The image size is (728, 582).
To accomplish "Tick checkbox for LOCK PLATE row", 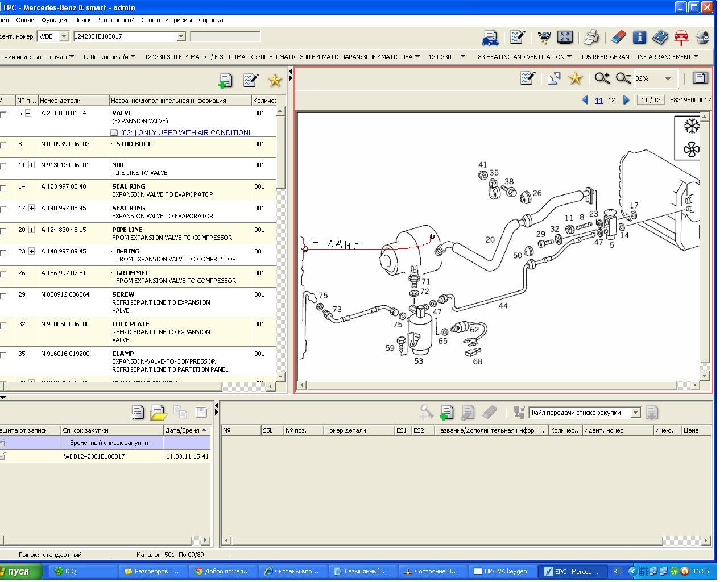I will [3, 325].
